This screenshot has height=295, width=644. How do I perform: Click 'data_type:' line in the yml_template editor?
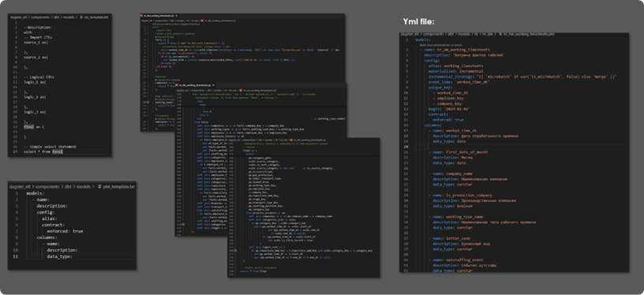[x=59, y=256]
